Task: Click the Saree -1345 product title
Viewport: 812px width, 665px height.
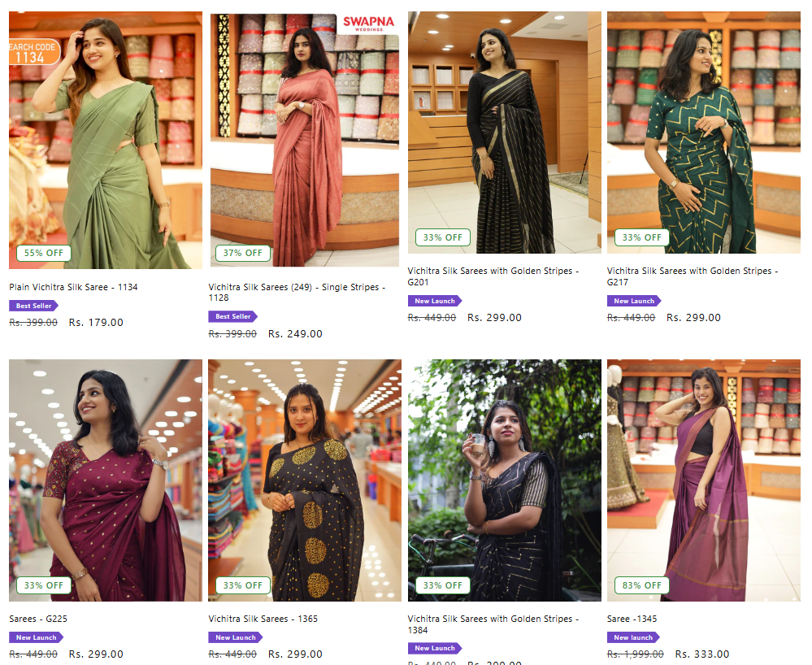Action: [632, 619]
